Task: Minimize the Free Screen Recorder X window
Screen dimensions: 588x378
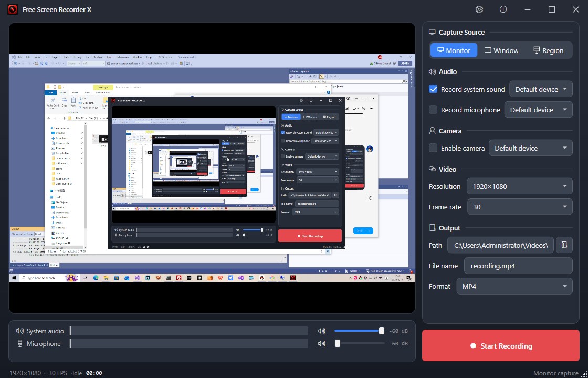Action: pyautogui.click(x=528, y=9)
